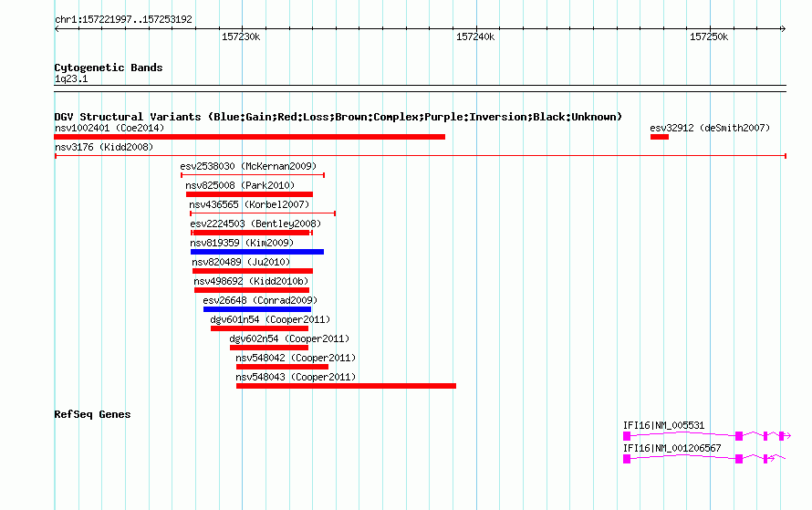The width and height of the screenshot is (812, 510).
Task: Open dgv602n54 (Cooper2011) label
Action: point(289,338)
